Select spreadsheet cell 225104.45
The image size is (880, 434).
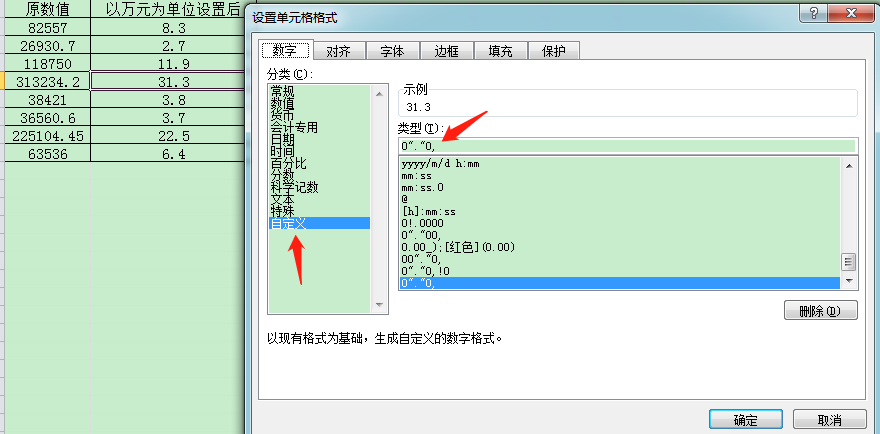47,136
